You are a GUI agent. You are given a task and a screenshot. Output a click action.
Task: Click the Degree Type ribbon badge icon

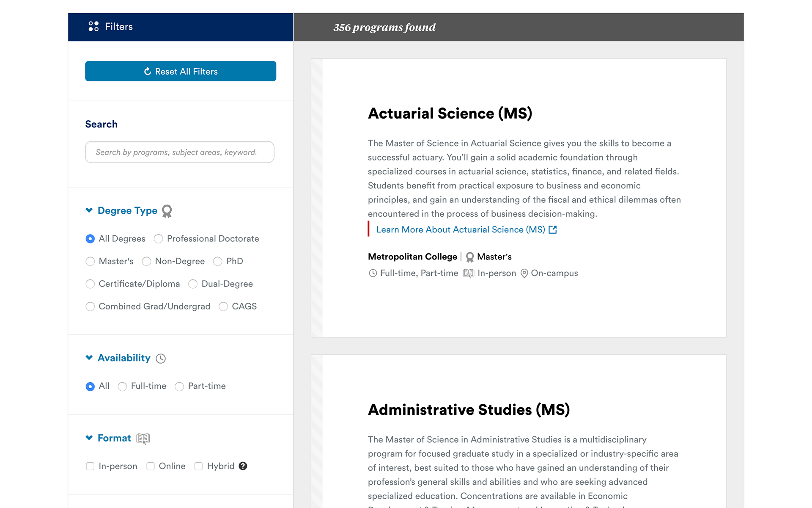tap(167, 211)
